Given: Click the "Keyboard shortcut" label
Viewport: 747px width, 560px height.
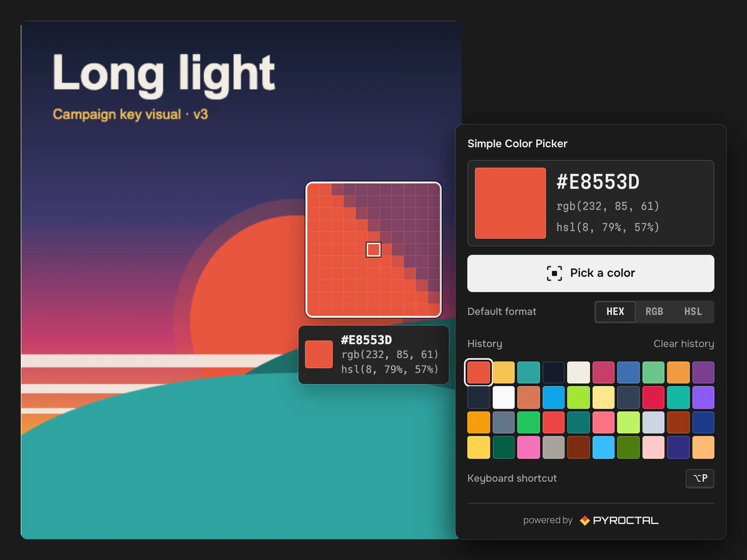Looking at the screenshot, I should tap(512, 479).
